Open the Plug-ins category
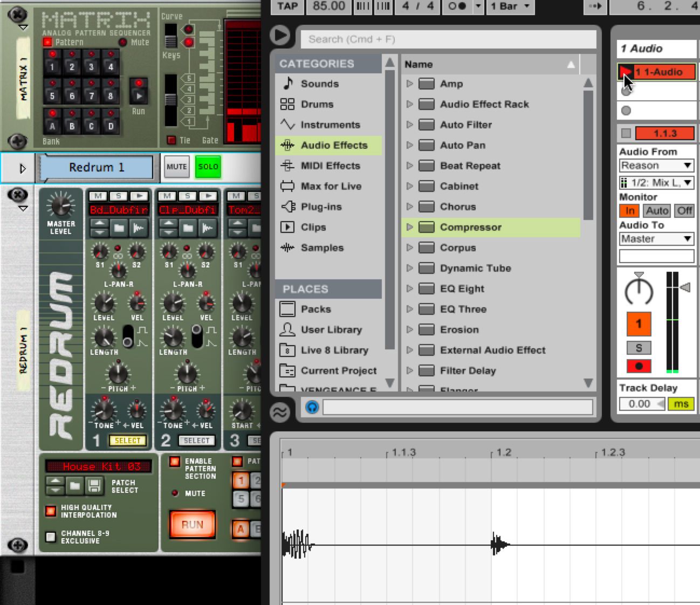The height and width of the screenshot is (605, 700). [321, 207]
